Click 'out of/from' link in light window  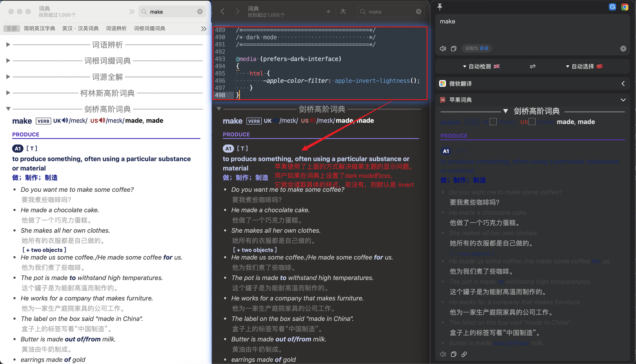click(x=83, y=339)
